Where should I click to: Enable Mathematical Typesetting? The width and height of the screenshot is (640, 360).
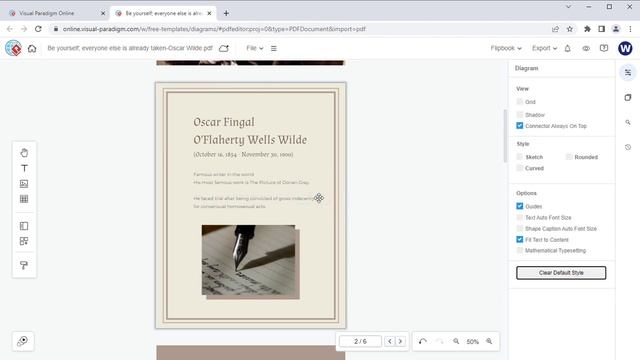coord(520,250)
